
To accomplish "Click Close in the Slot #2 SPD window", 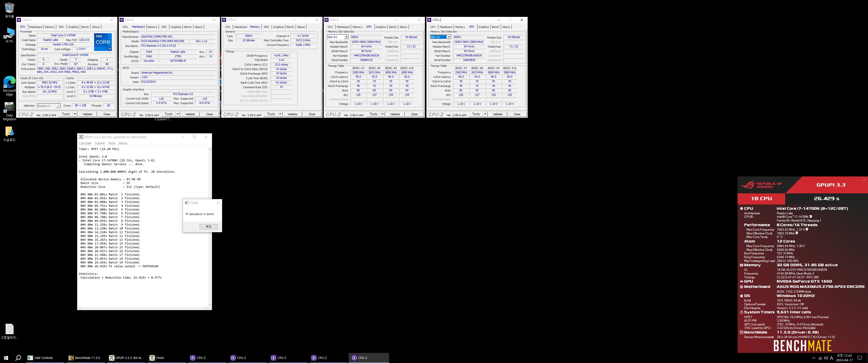I will point(517,114).
